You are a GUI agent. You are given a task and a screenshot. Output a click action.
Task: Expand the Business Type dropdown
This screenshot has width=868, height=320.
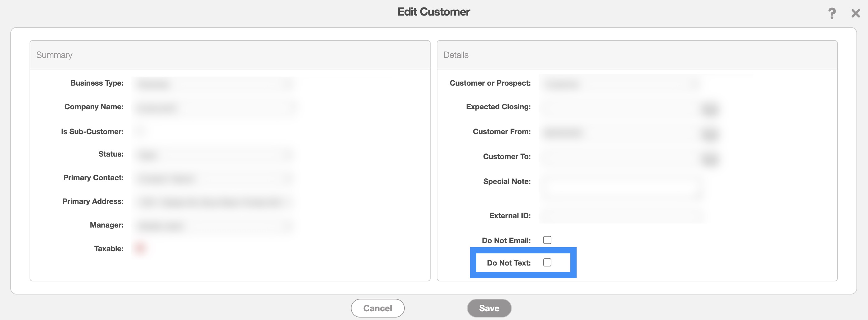pos(213,83)
